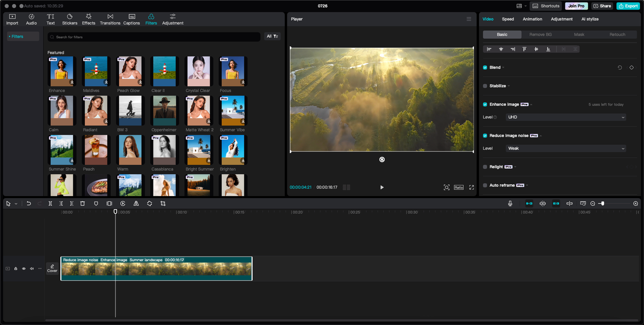Switch to the AI stylize tab
Image resolution: width=644 pixels, height=325 pixels.
coord(590,19)
